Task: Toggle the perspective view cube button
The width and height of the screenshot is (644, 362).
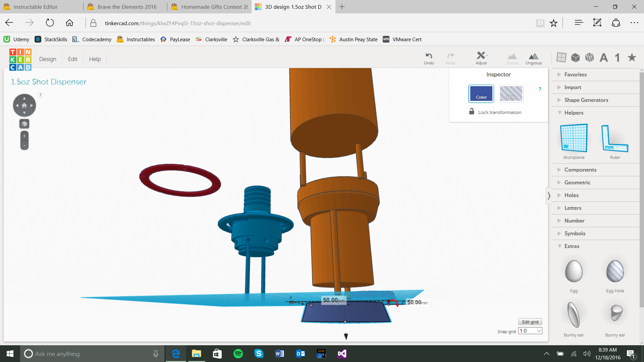Action: [24, 124]
